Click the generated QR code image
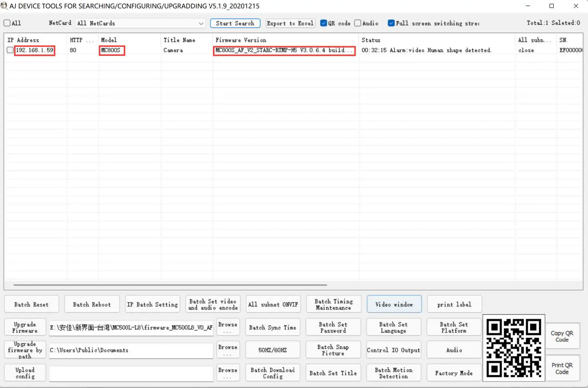The width and height of the screenshot is (588, 388). (514, 348)
